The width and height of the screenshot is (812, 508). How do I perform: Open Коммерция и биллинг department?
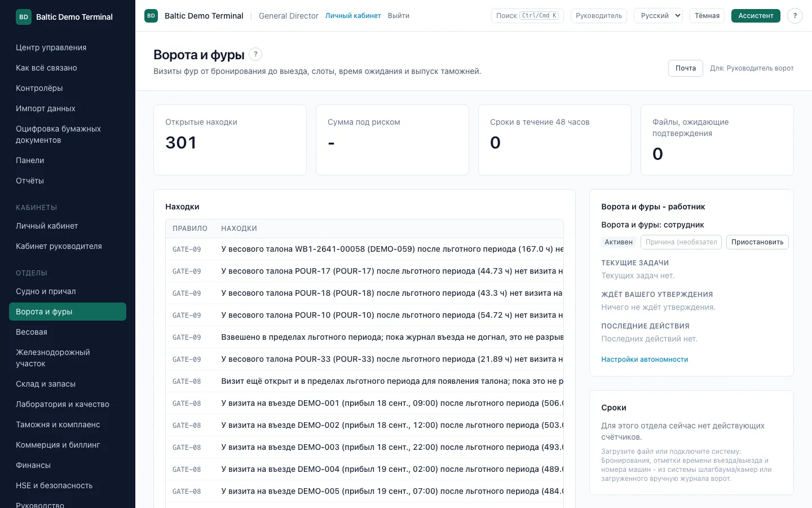click(68, 445)
